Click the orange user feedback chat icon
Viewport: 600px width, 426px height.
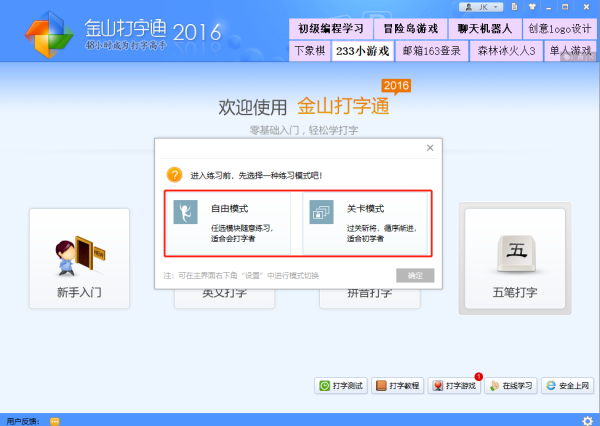point(55,421)
